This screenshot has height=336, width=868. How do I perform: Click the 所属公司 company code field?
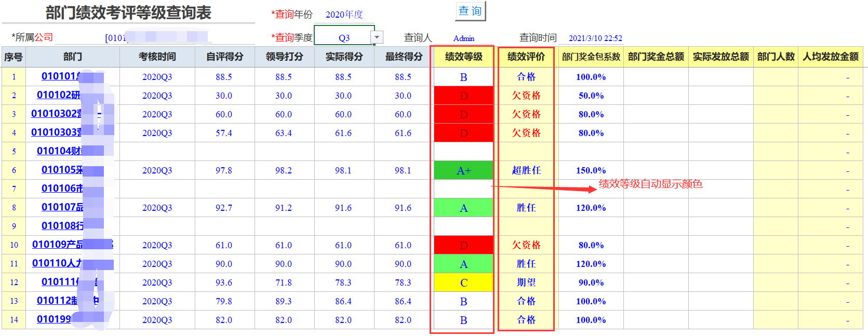156,37
